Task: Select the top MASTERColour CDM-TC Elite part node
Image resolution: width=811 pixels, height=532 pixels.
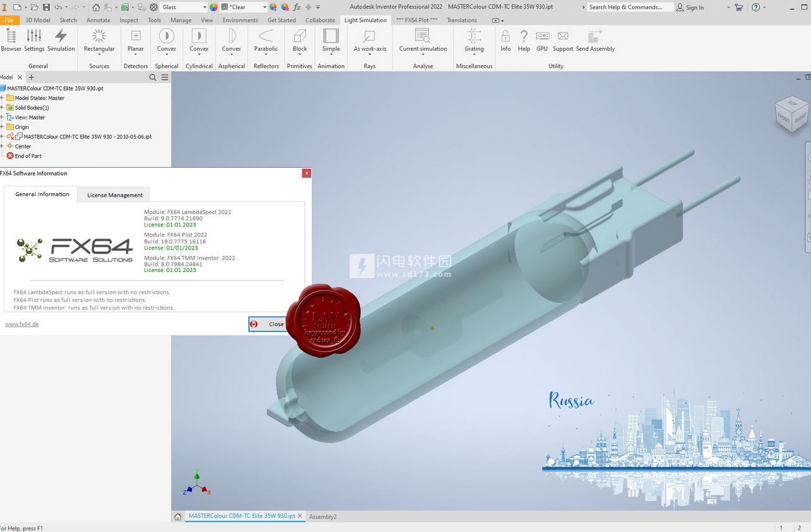Action: coord(52,88)
